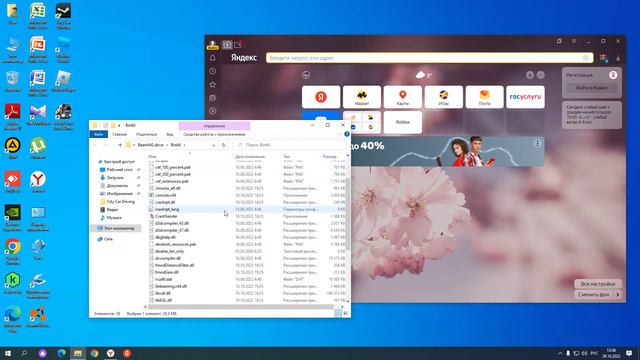
Task: Open Вид tab in Explorer ribbon
Action: [x=169, y=134]
